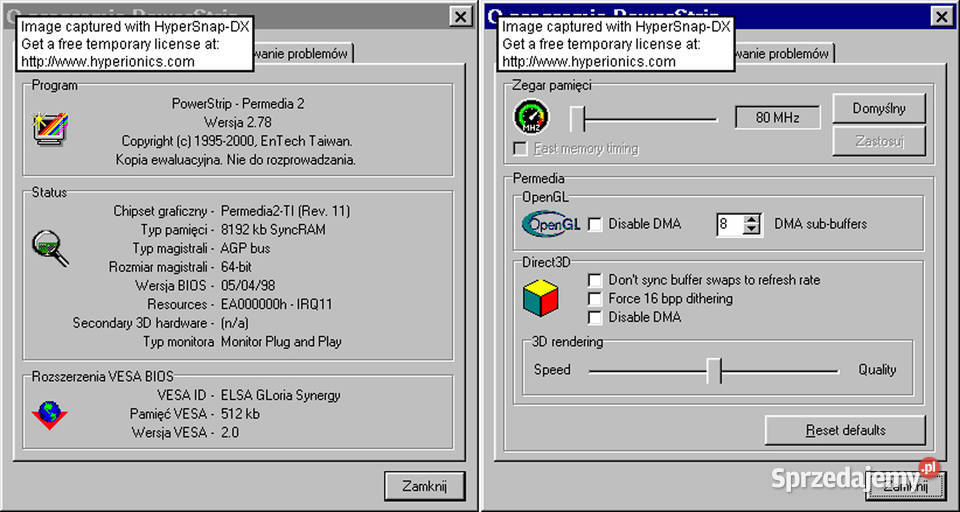Click the Quality label of 3D rendering

pos(877,370)
